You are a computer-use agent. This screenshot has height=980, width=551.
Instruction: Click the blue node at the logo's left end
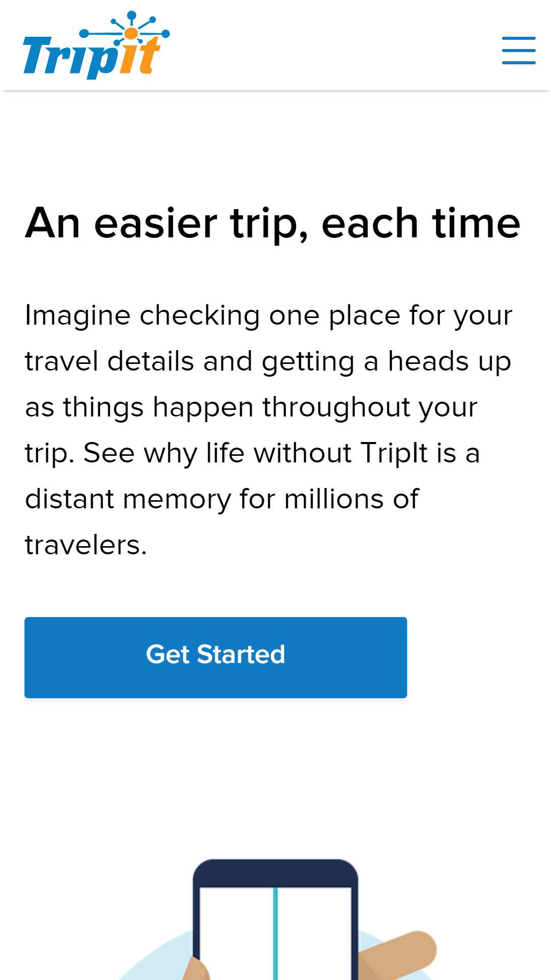point(84,34)
